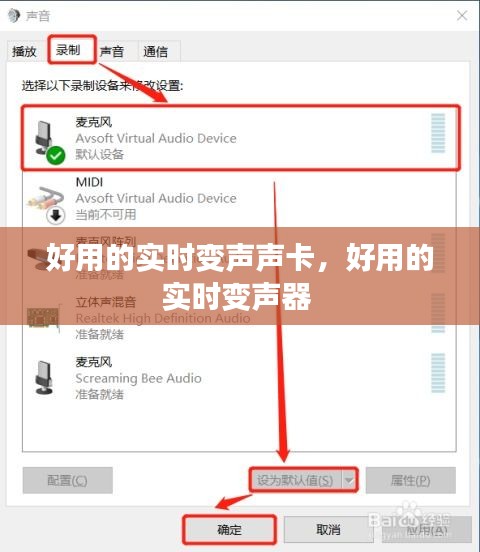Click the 确定 button
Image resolution: width=480 pixels, height=552 pixels.
tap(230, 529)
